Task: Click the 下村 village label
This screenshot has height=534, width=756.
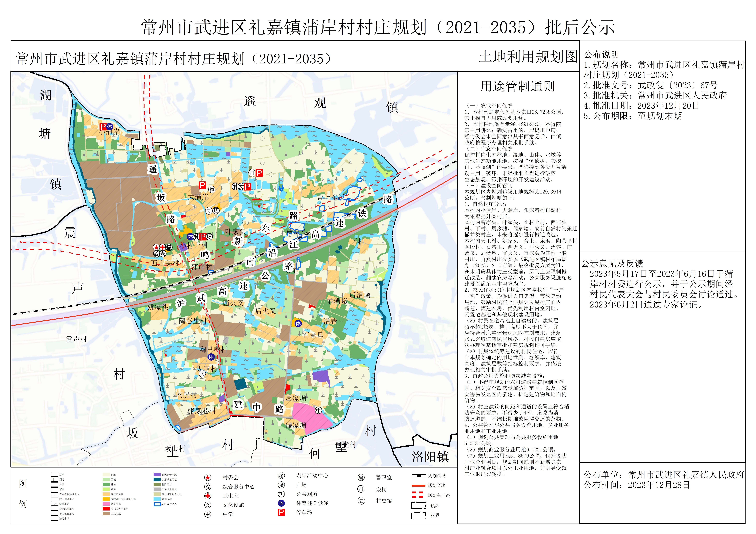Action: tap(358, 241)
